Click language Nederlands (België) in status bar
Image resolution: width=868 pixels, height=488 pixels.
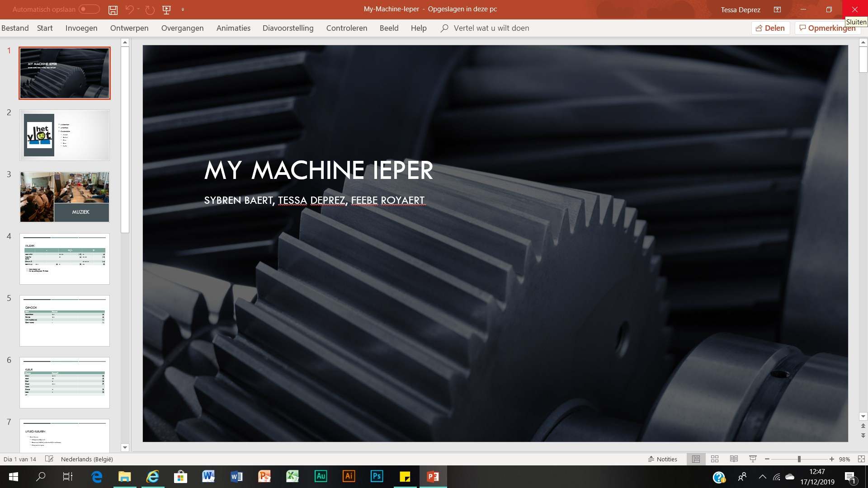[87, 459]
